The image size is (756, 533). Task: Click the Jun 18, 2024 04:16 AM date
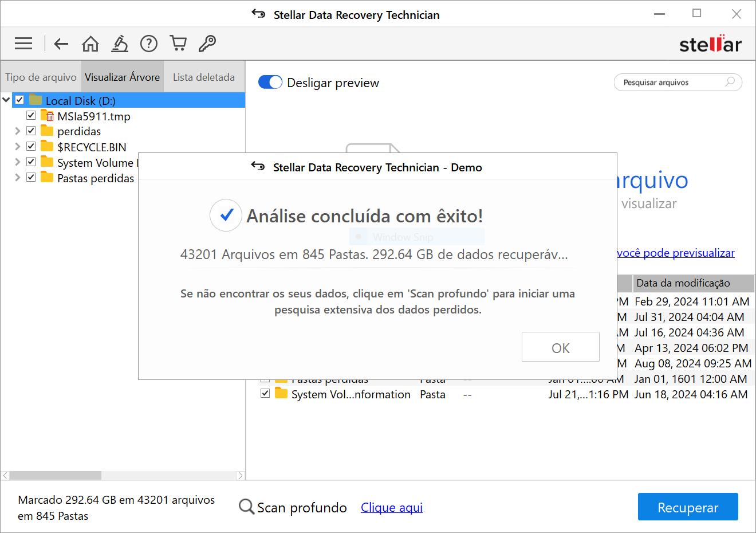(691, 394)
